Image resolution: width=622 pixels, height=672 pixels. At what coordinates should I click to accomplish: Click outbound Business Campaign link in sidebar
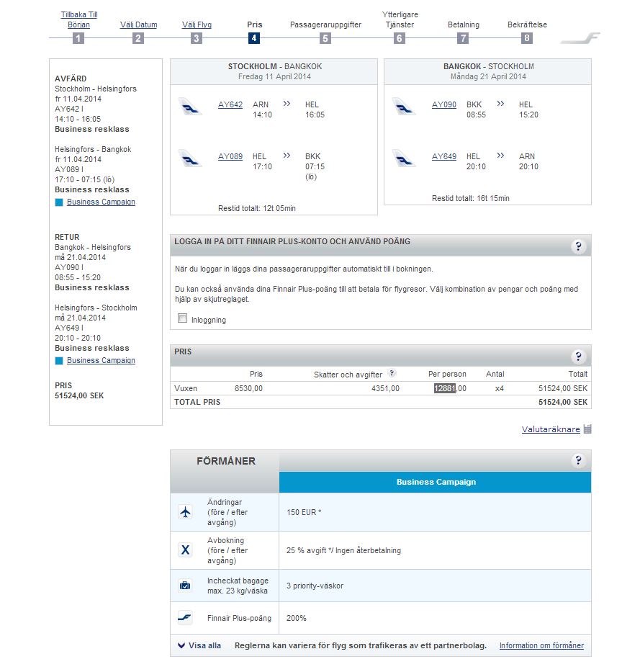click(101, 202)
